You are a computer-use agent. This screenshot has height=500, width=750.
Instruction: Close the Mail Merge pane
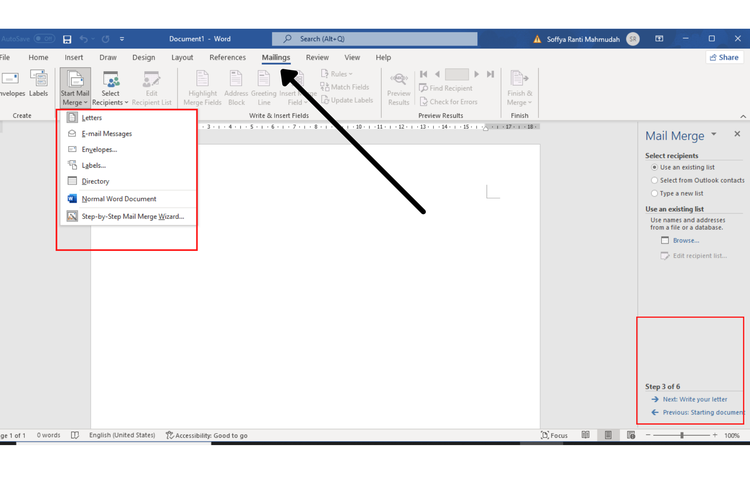737,134
